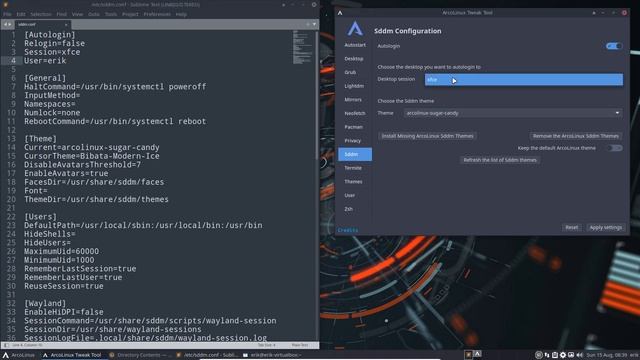Image resolution: width=640 pixels, height=360 pixels.
Task: Switch to Autostart in the Tweak Tool sidebar
Action: point(355,45)
